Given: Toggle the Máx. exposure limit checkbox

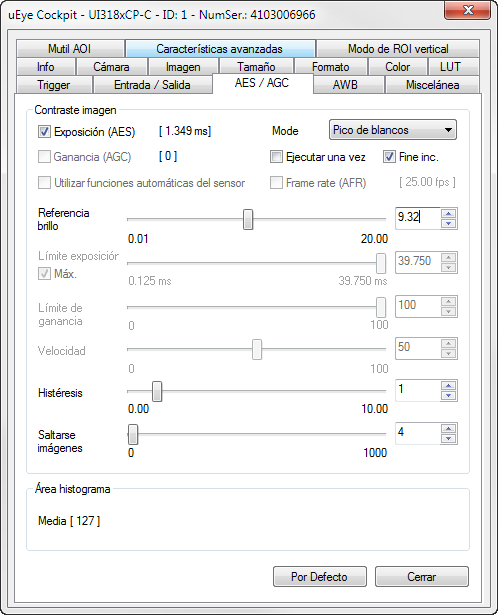Looking at the screenshot, I should pyautogui.click(x=44, y=273).
